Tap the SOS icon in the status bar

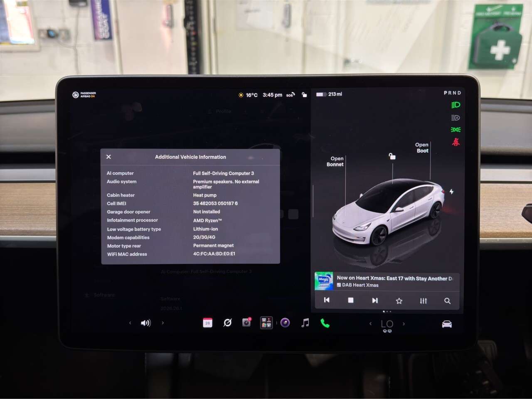pyautogui.click(x=291, y=95)
